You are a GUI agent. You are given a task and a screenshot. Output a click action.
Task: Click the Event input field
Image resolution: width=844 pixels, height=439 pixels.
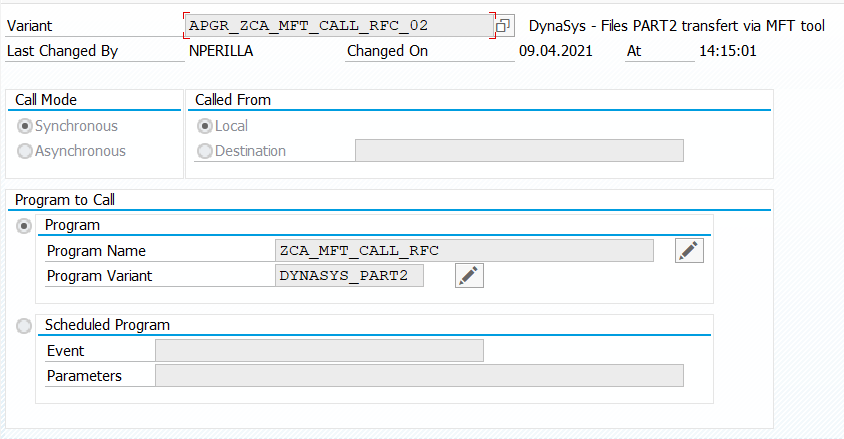[x=319, y=351]
